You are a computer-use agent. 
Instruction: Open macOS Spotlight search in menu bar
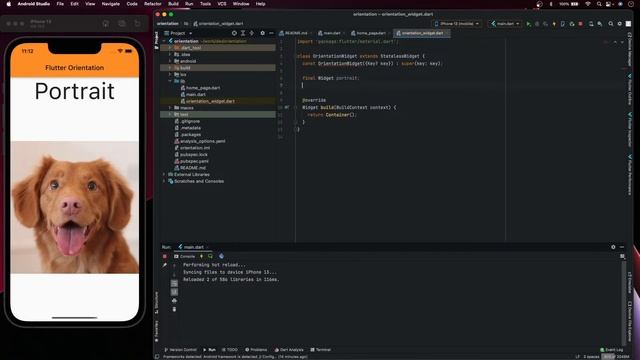pyautogui.click(x=599, y=4)
